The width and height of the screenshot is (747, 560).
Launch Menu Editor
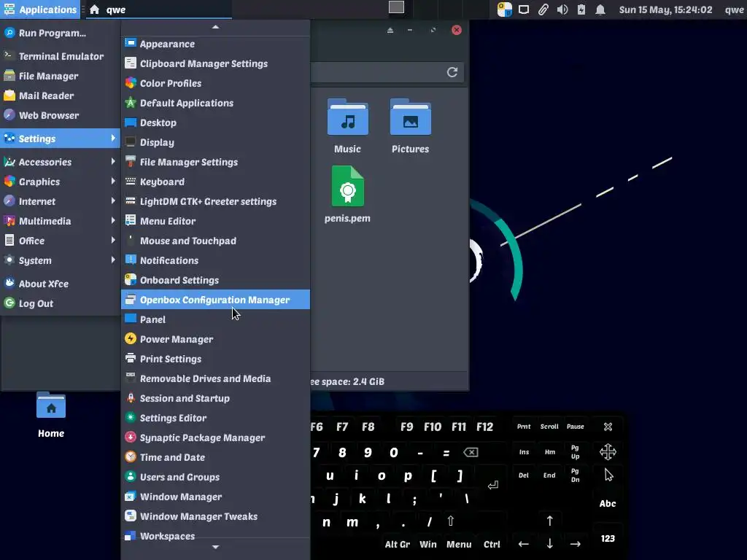coord(215,221)
